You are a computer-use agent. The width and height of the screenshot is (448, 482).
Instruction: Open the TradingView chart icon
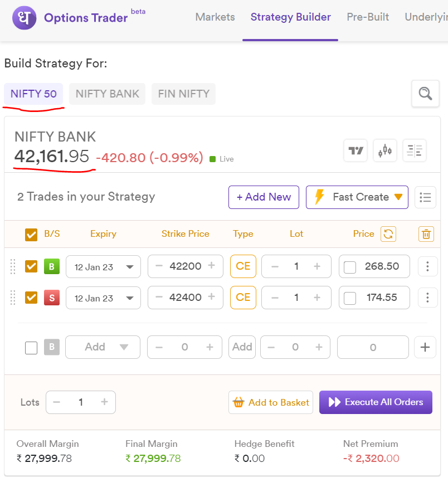pos(356,150)
